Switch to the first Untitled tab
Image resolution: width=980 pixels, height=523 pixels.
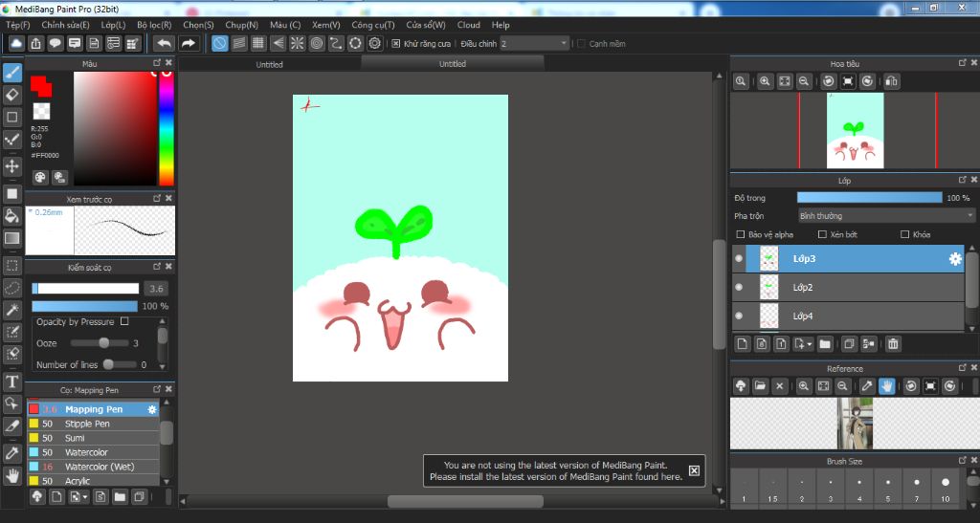coord(269,64)
